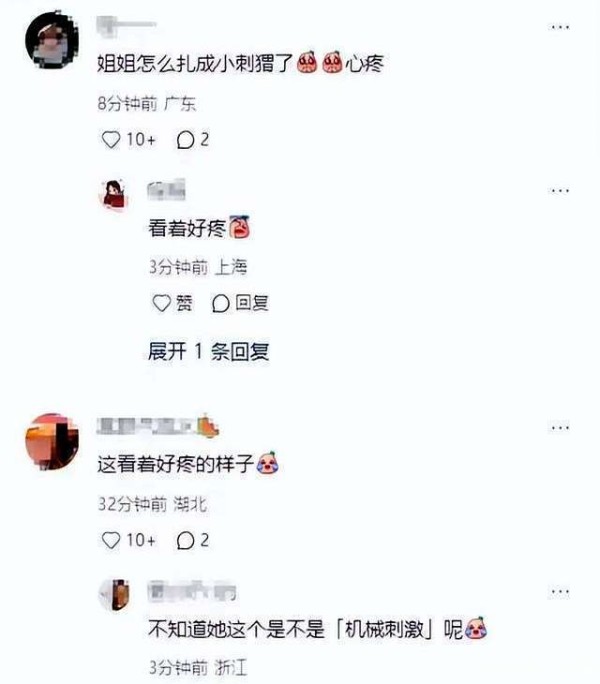The image size is (600, 684).
Task: Open more options for the 上海 reply
Action: 559,191
